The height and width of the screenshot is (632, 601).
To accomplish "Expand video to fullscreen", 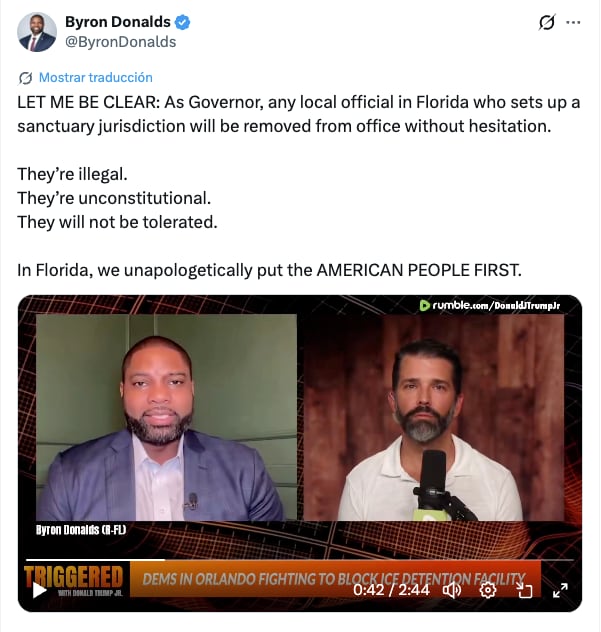I will [560, 590].
